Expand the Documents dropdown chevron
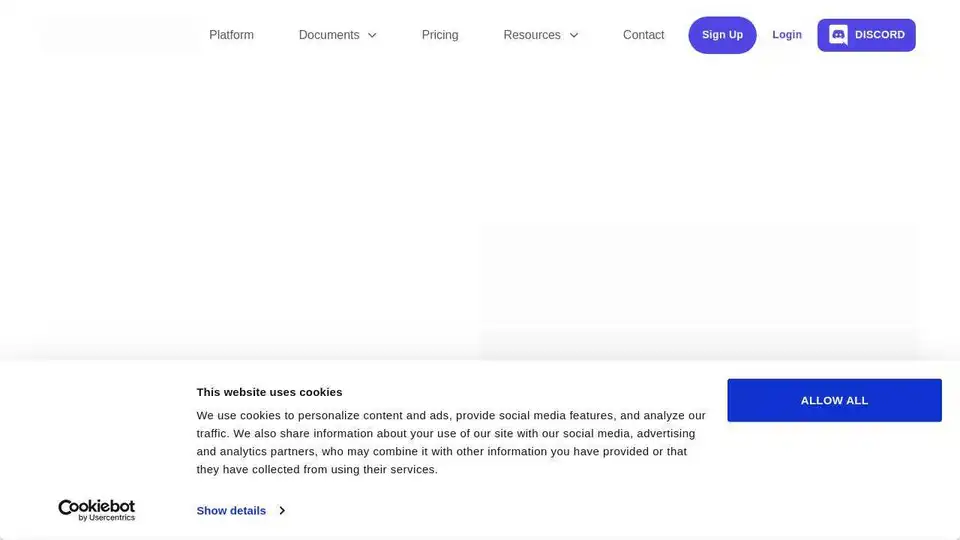The width and height of the screenshot is (960, 540). [x=372, y=36]
